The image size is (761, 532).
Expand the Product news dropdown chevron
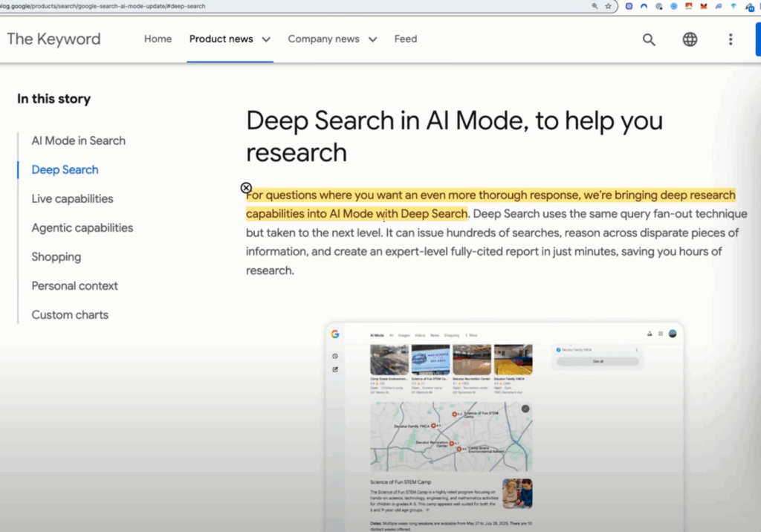pyautogui.click(x=266, y=39)
